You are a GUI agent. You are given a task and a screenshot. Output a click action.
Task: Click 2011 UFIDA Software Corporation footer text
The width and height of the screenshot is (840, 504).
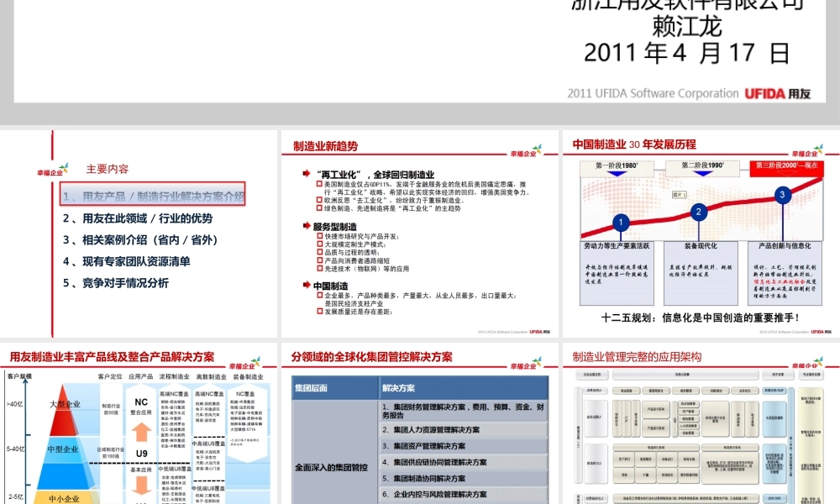tap(653, 94)
